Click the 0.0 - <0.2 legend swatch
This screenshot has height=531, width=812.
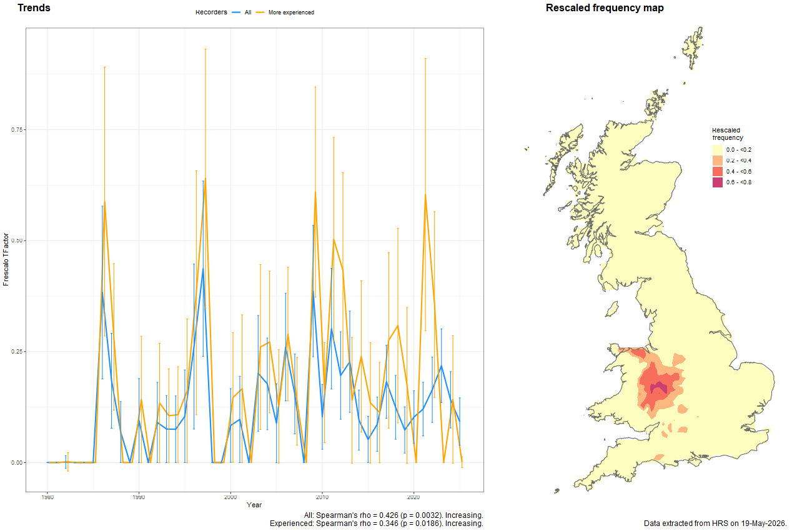click(x=718, y=150)
